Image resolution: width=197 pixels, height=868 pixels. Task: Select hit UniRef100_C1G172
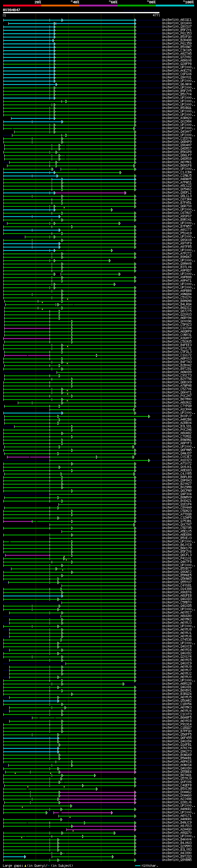click(177, 355)
